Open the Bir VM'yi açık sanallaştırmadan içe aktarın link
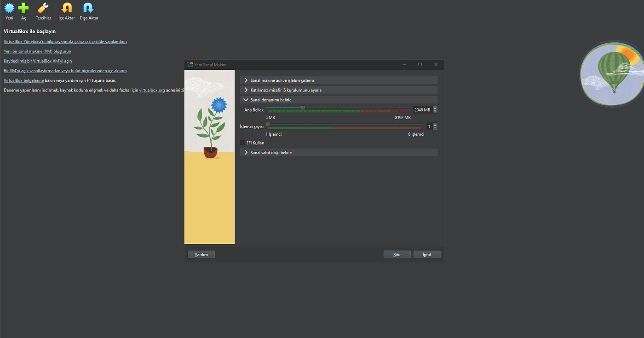This screenshot has width=644, height=338. coord(65,71)
